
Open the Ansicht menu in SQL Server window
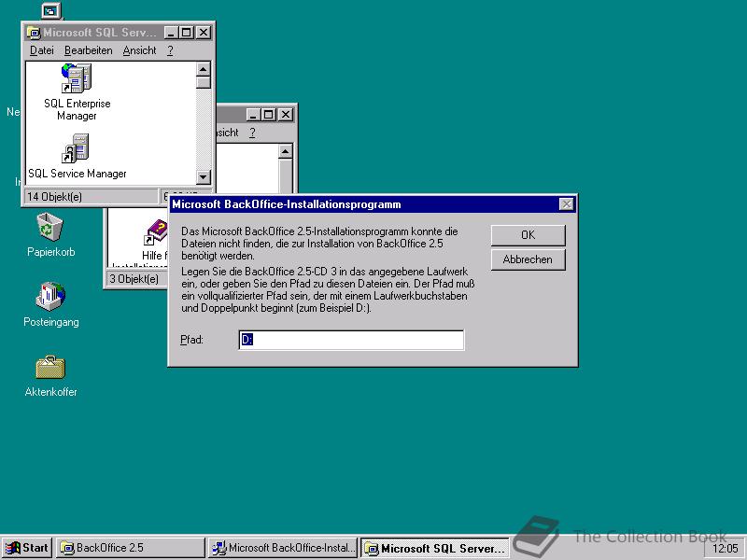coord(139,50)
